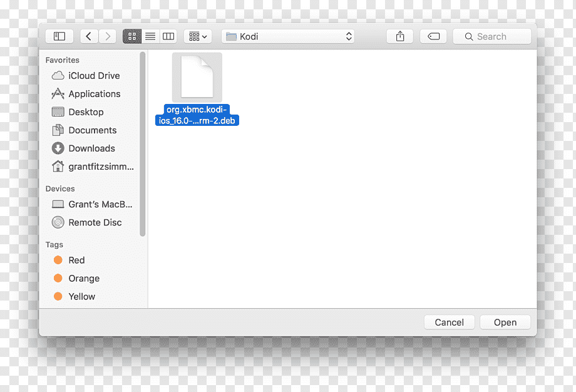Open the grantfitzsimm... home folder
Viewport: 576px width, 392px height.
point(94,167)
